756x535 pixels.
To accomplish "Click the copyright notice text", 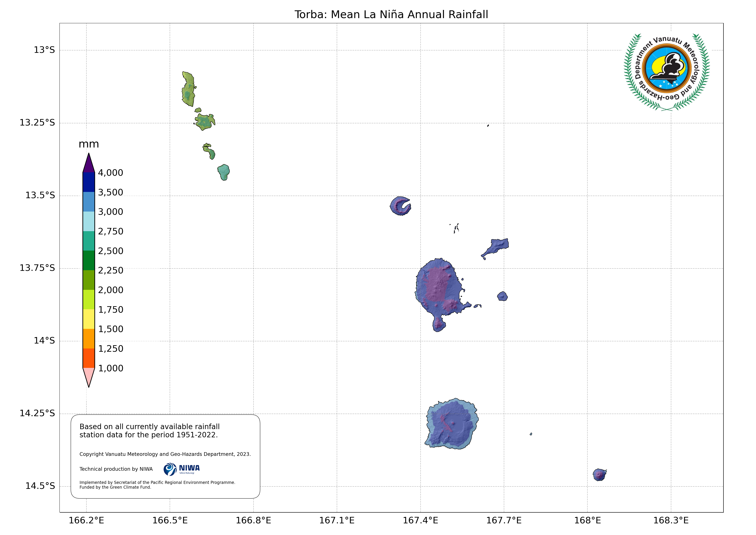I will tap(165, 454).
